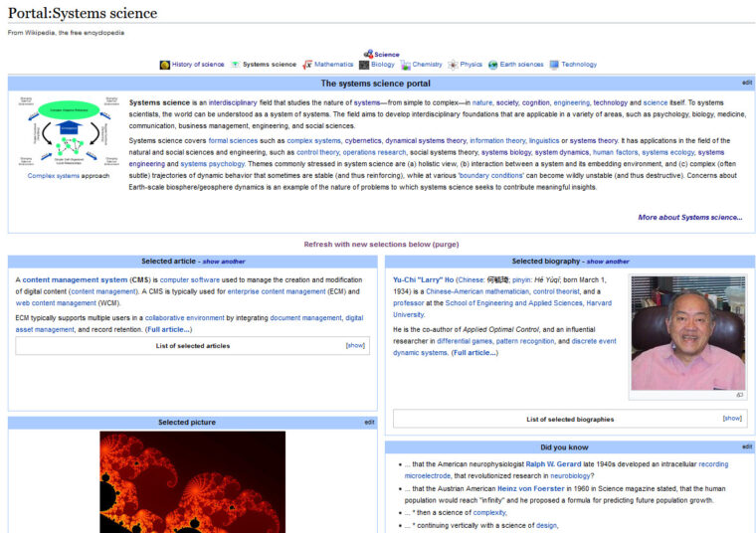Open the Yu-Chi Larry Ho portrait photo

(x=688, y=332)
